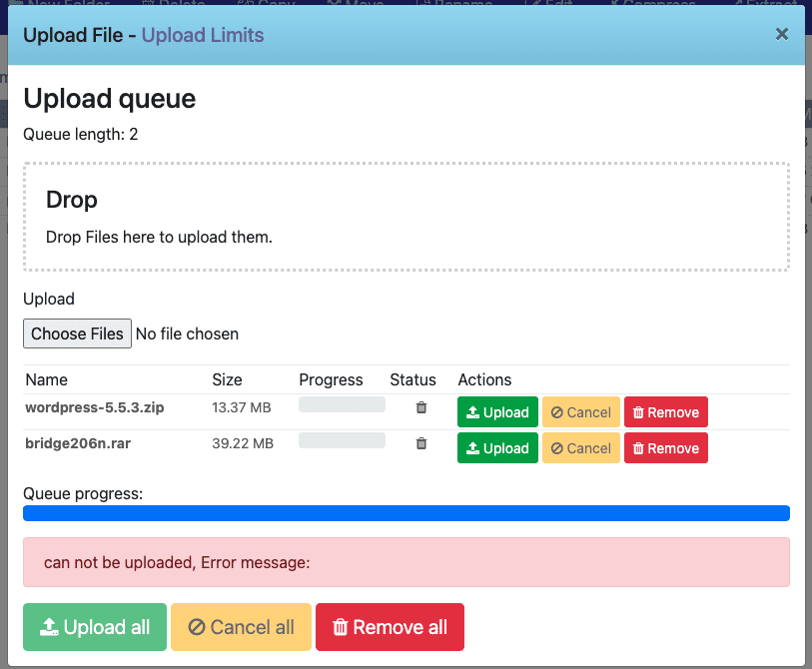Remove bridge206n.rar from the queue
Viewport: 812px width, 669px height.
665,448
